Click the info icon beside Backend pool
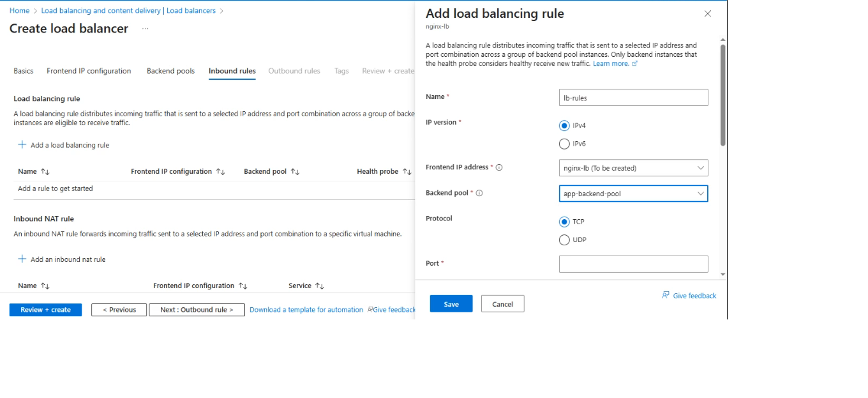Image resolution: width=868 pixels, height=398 pixels. [479, 193]
